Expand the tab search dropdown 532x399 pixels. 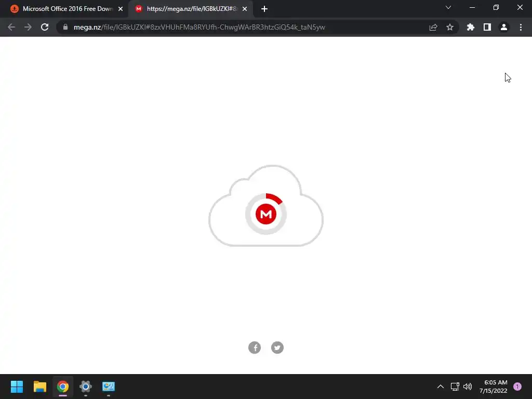click(x=448, y=7)
